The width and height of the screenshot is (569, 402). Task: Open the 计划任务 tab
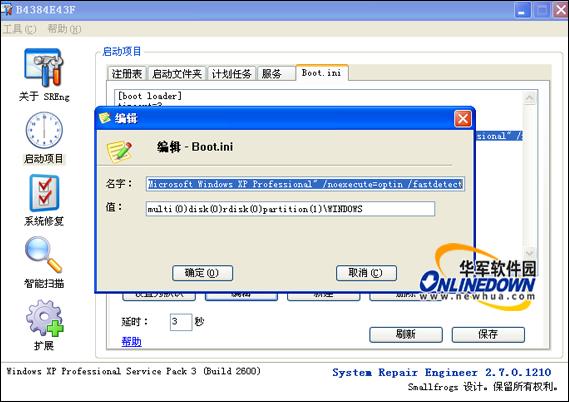tap(232, 74)
